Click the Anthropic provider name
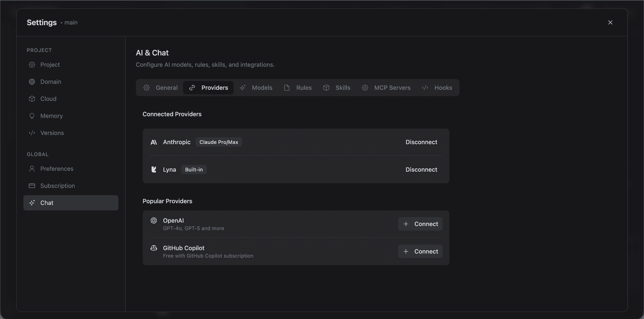This screenshot has height=319, width=644. (x=177, y=142)
